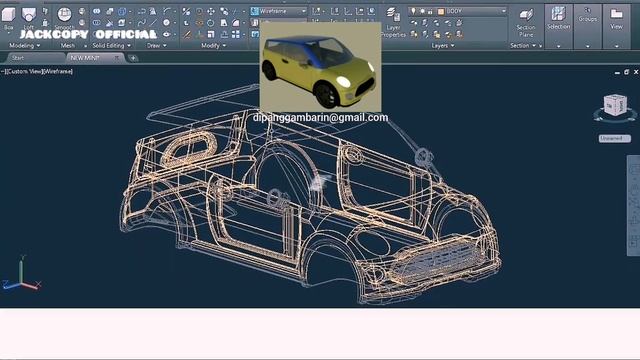This screenshot has height=360, width=640.
Task: Expand the Modify panel
Action: tap(213, 46)
